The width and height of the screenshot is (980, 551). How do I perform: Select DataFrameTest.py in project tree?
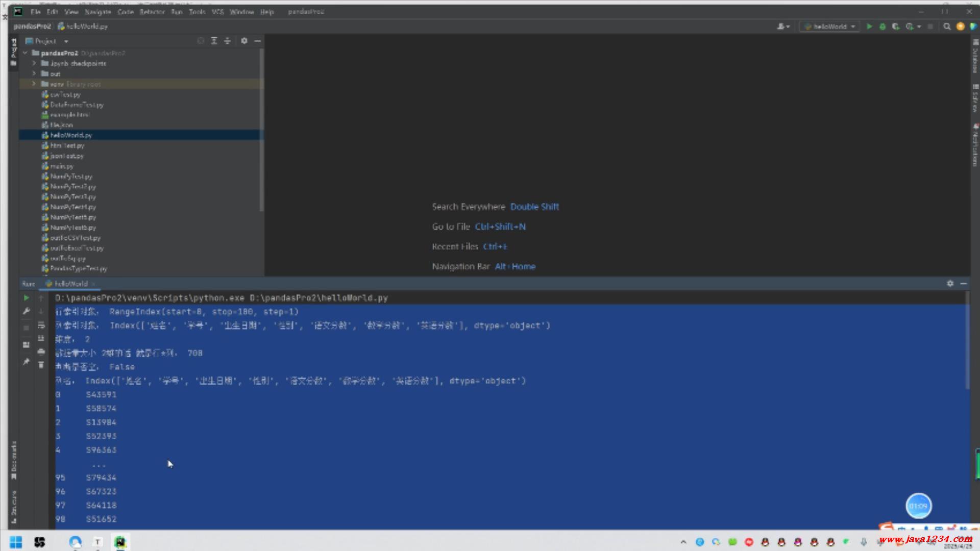coord(77,105)
